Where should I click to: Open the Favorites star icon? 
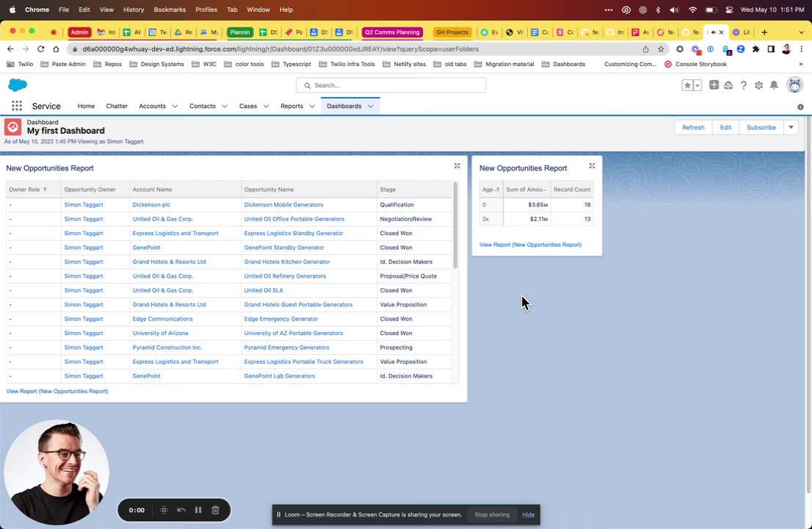[687, 85]
